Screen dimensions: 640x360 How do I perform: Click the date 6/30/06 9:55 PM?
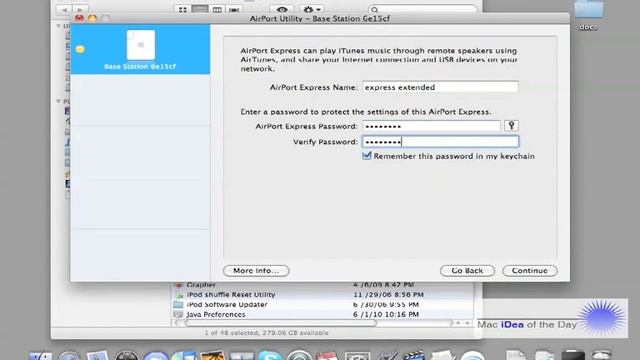pyautogui.click(x=386, y=304)
